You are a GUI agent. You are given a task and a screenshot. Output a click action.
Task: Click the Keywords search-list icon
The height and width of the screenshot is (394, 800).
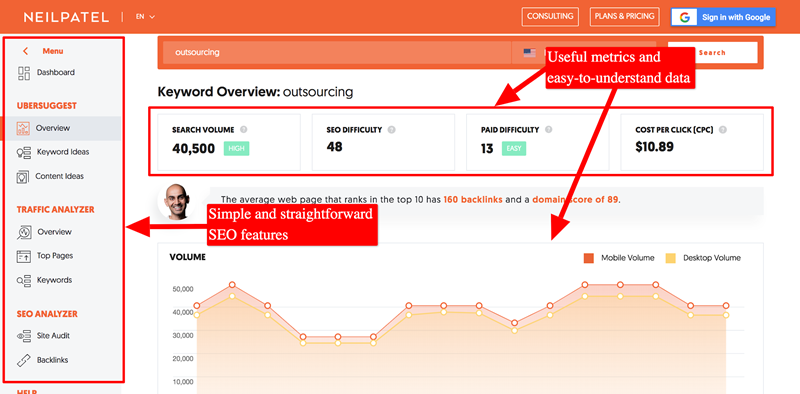pos(23,280)
